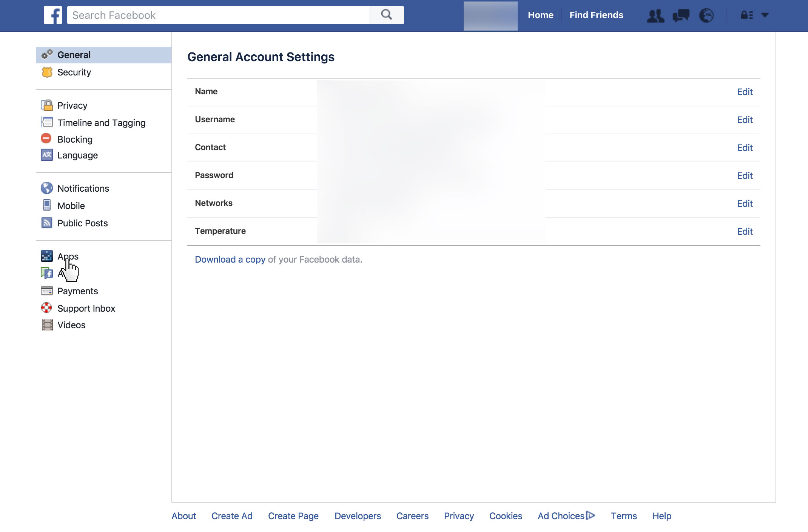Open the Developers footer link
Screen dimensions: 808x532
pyautogui.click(x=358, y=516)
